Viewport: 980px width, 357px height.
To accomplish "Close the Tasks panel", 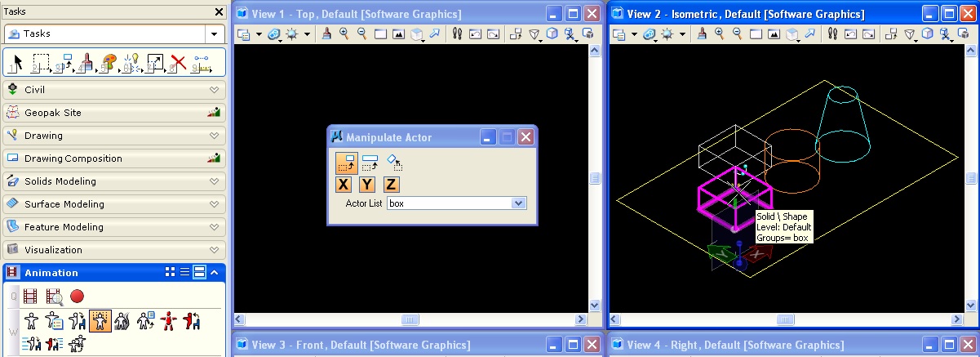I will (219, 12).
